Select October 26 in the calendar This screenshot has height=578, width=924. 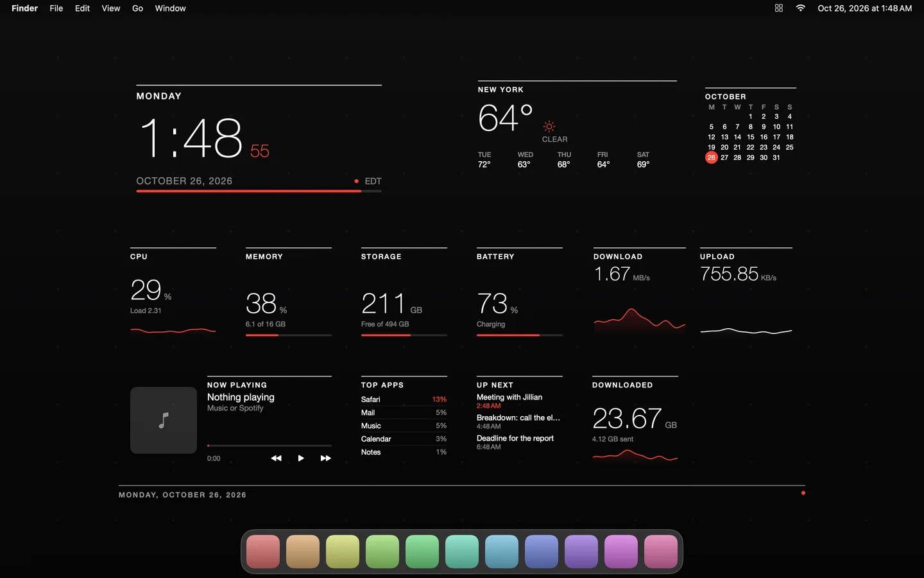click(711, 157)
